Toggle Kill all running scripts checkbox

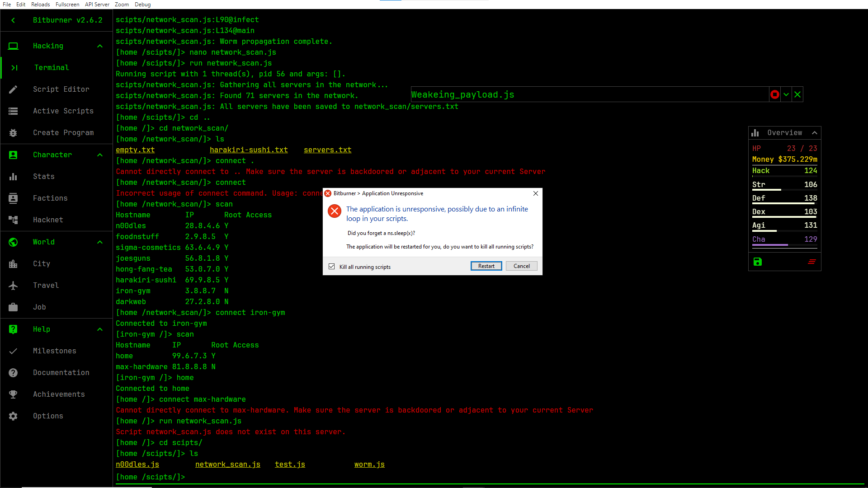[x=332, y=266]
